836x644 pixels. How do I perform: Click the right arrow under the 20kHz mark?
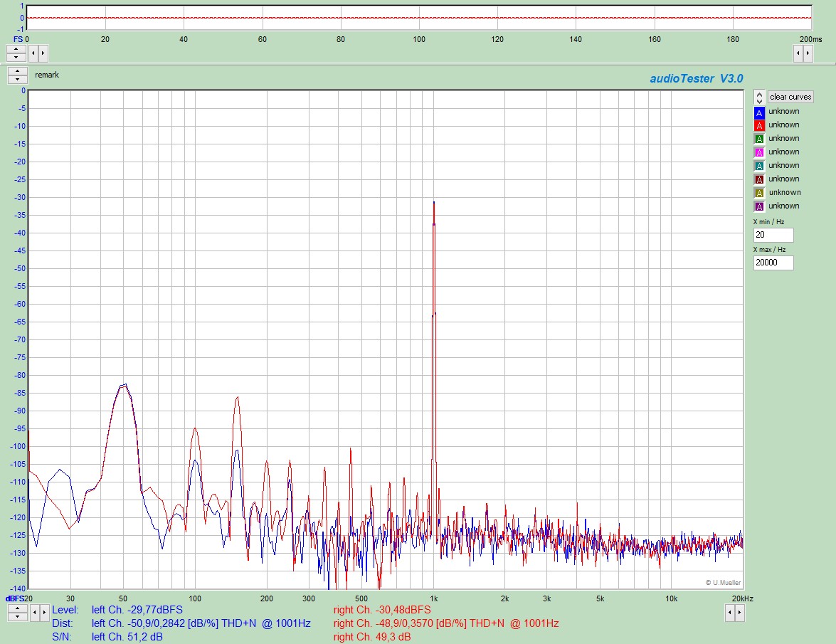pos(739,613)
